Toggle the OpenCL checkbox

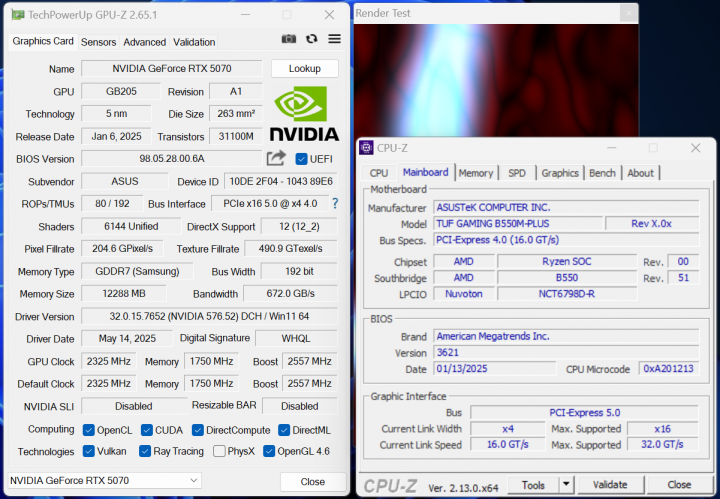(89, 430)
